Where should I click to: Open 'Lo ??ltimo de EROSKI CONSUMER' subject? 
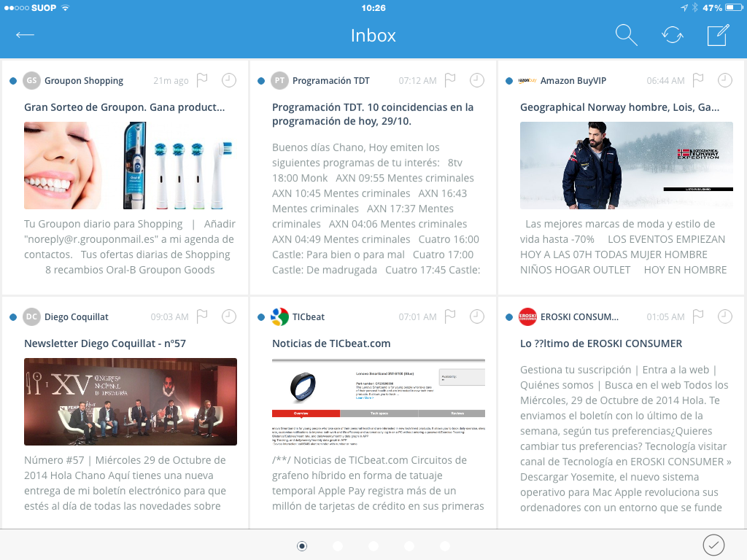[x=601, y=343]
